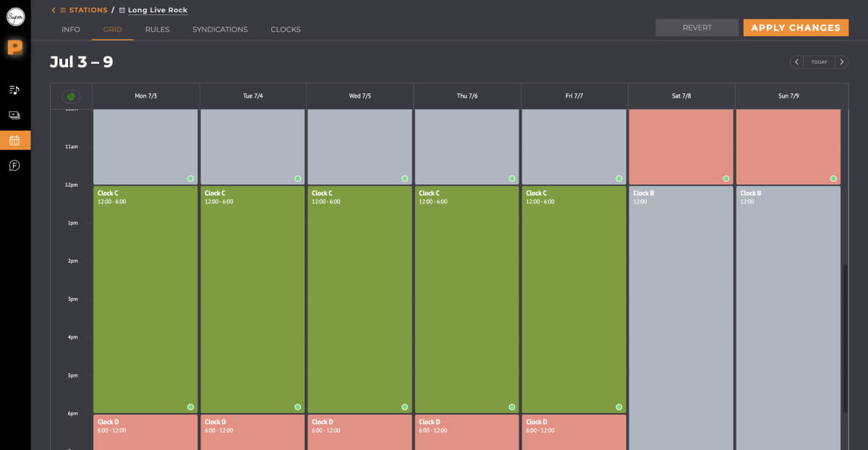Click the green clock icon in grid header
This screenshot has width=868, height=450.
(71, 96)
